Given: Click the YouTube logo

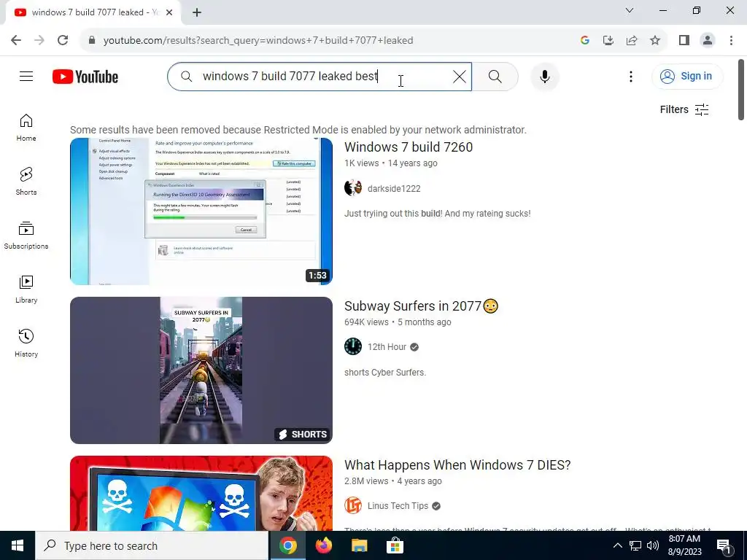Looking at the screenshot, I should tap(85, 77).
